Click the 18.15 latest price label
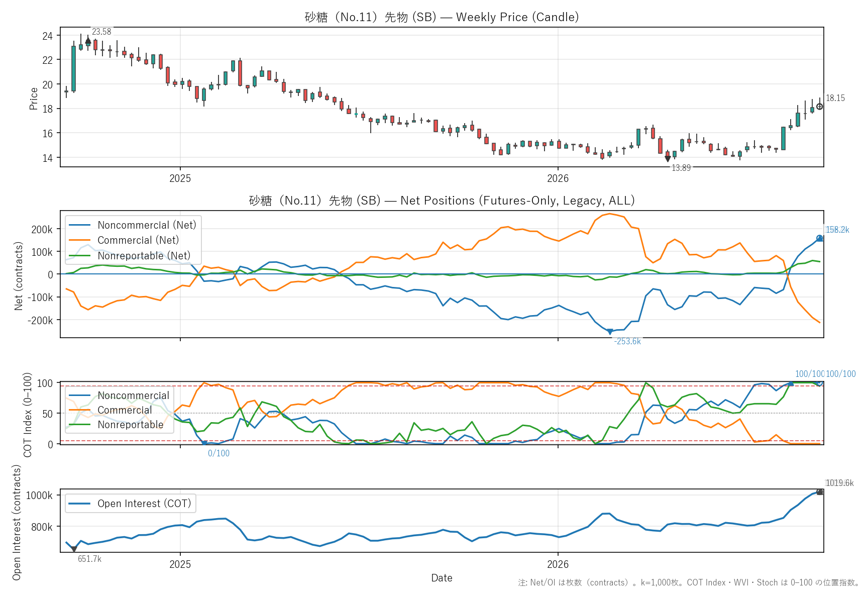Image resolution: width=868 pixels, height=593 pixels. (x=835, y=98)
